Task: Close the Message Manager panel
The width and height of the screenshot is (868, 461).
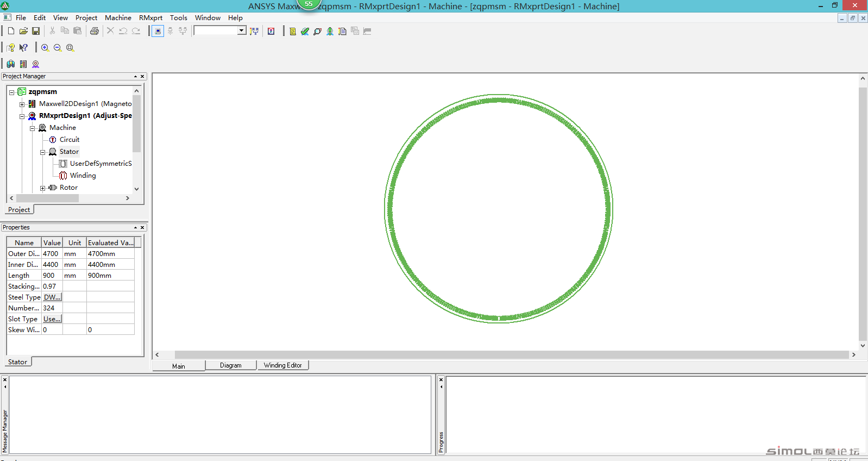Action: coord(5,379)
